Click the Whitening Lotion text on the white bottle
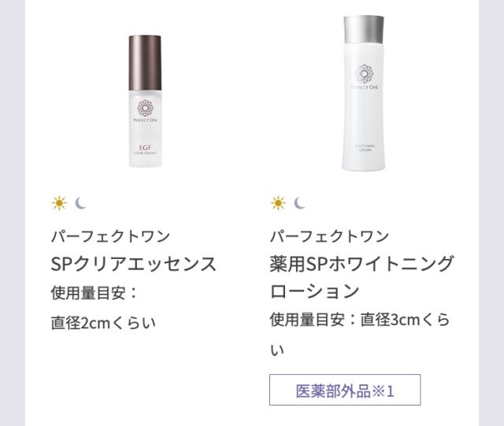 [365, 147]
